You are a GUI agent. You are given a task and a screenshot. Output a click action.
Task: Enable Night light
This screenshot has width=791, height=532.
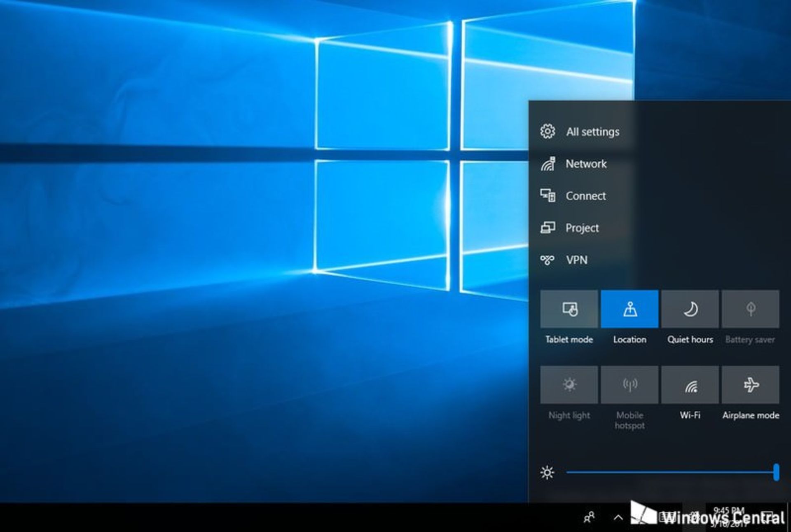point(569,384)
